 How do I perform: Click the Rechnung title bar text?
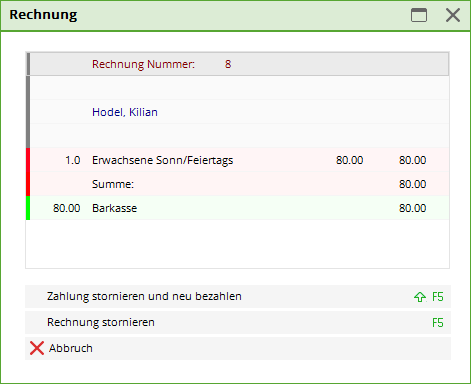[x=43, y=15]
